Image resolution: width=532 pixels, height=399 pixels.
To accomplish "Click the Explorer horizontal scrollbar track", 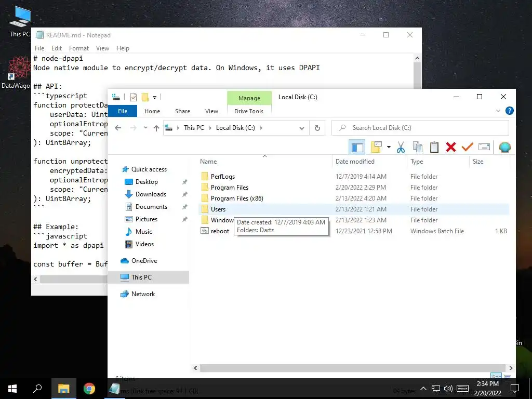I will coord(353,368).
